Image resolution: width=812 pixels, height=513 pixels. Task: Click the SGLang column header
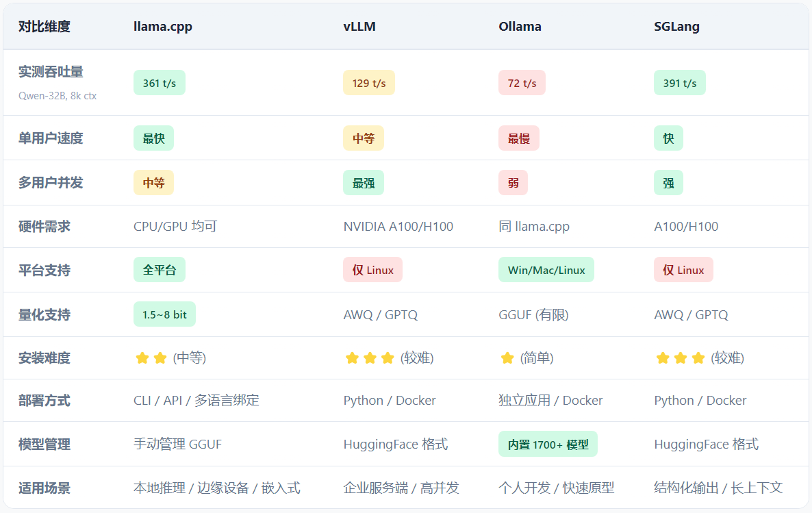pyautogui.click(x=676, y=27)
